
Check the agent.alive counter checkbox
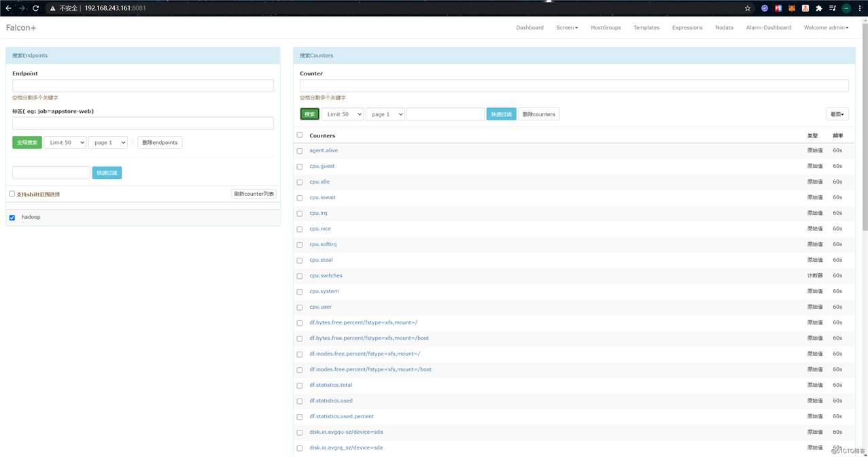tap(300, 151)
